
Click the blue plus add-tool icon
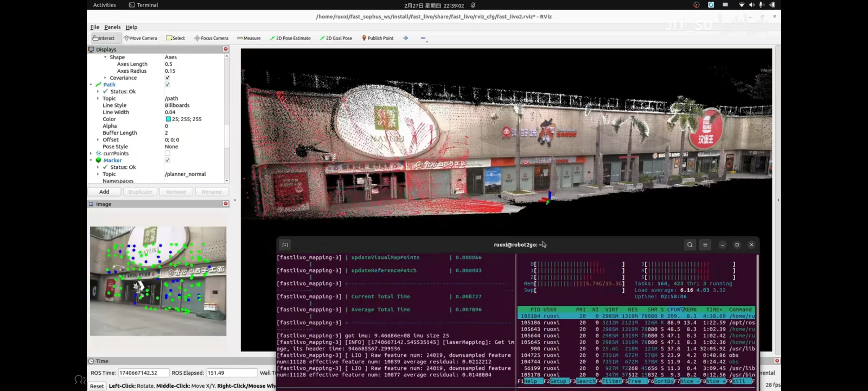pos(406,38)
